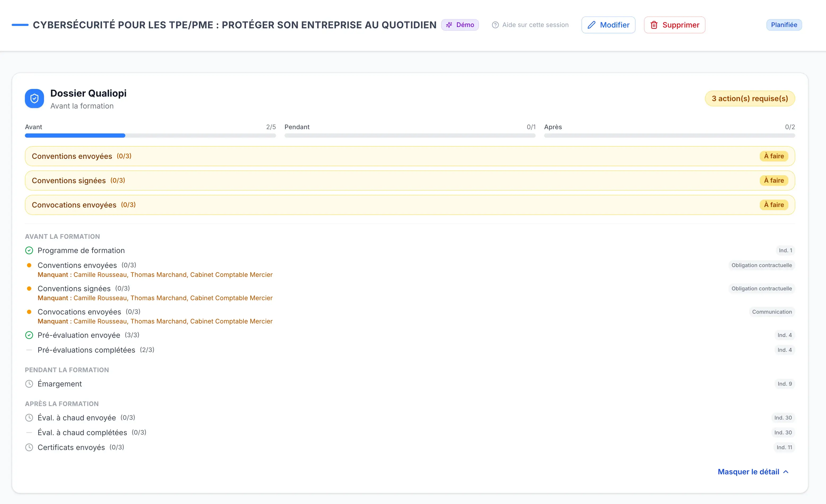Viewport: 826px width, 504px height.
Task: Select the Après phase label
Action: click(x=553, y=127)
